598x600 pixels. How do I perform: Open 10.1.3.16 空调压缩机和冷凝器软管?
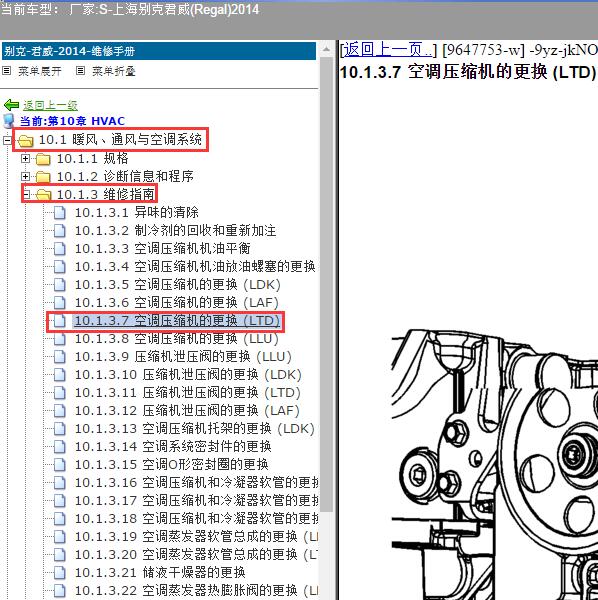click(196, 483)
